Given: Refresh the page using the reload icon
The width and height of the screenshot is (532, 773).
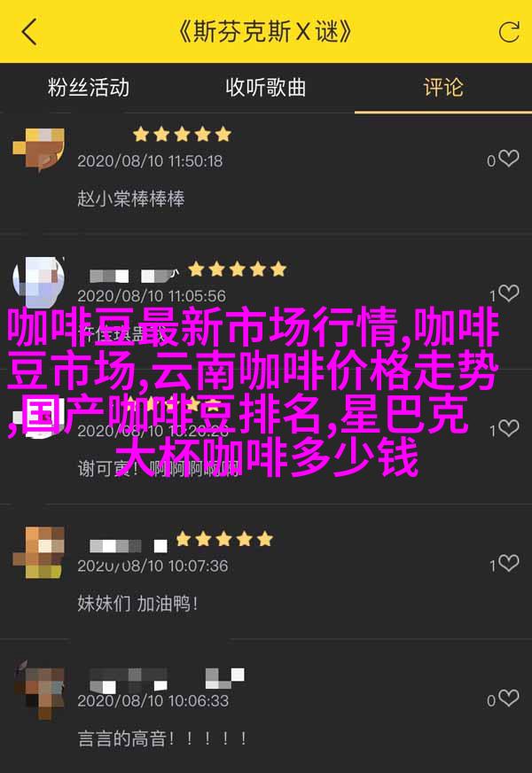Looking at the screenshot, I should pyautogui.click(x=509, y=32).
